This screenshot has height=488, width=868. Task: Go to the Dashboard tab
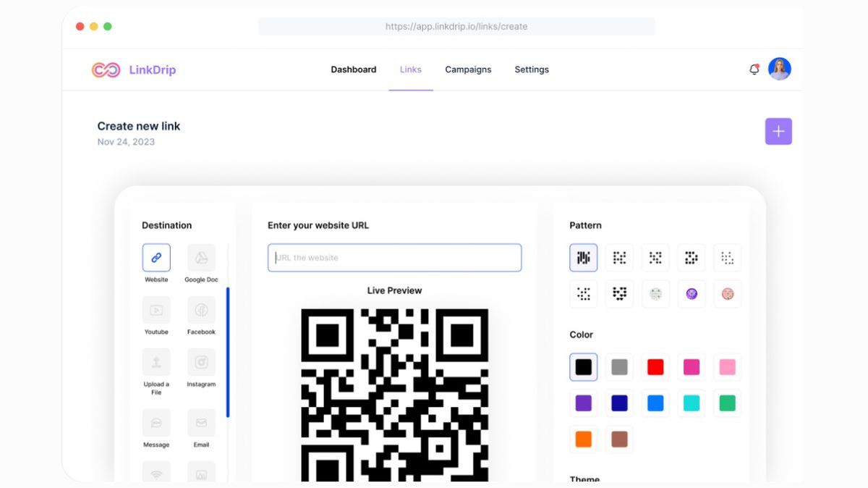tap(354, 70)
